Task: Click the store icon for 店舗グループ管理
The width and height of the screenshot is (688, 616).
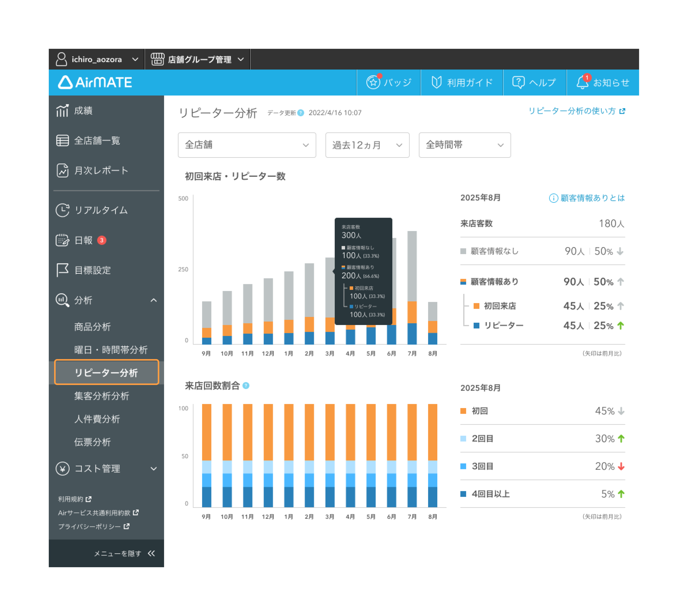Action: [x=157, y=59]
